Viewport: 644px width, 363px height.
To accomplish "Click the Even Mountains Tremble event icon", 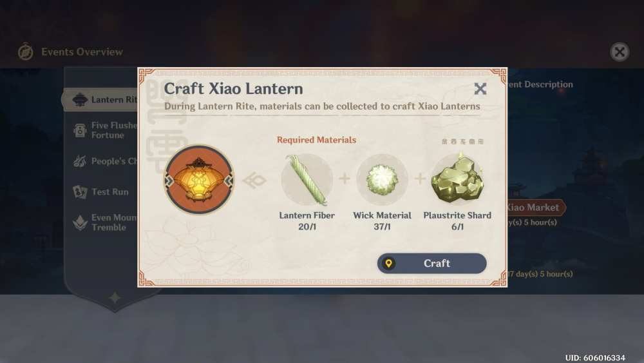I will [x=80, y=222].
